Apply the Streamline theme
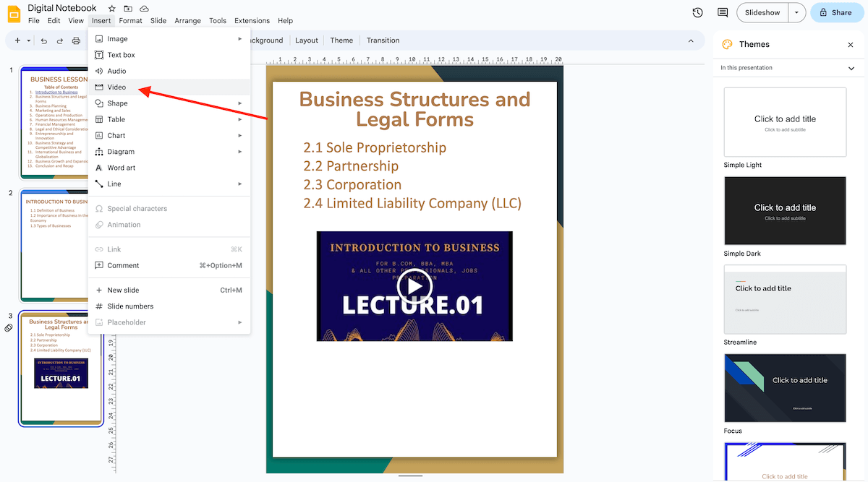 tap(785, 299)
